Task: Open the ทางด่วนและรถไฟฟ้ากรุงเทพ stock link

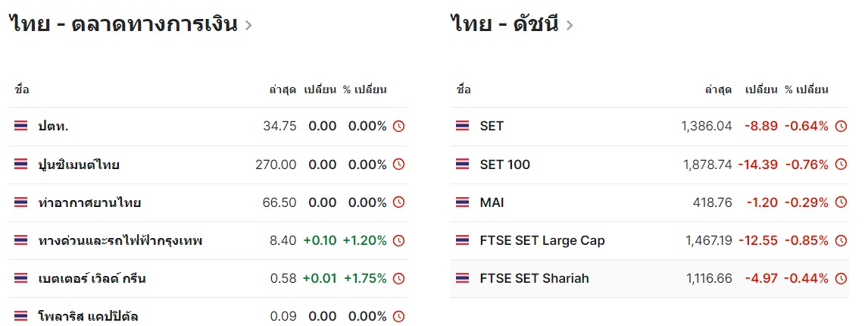Action: (x=120, y=240)
